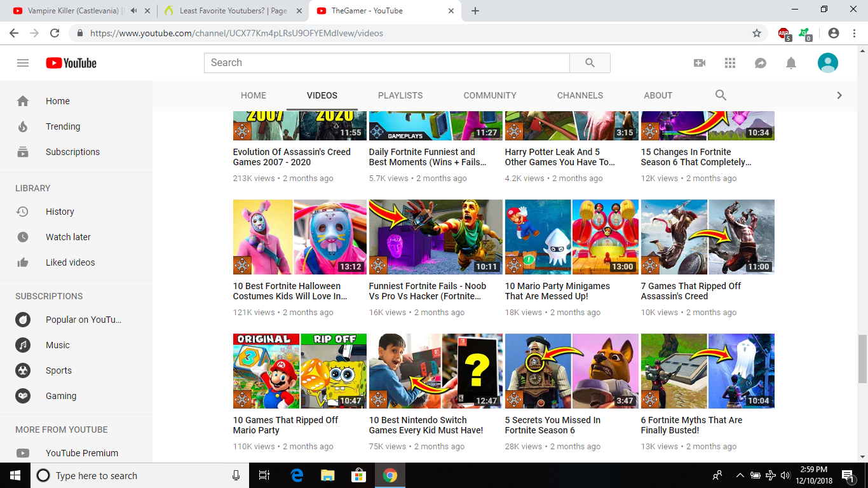Click the taskbar volume speaker icon
This screenshot has width=868, height=488.
point(785,475)
